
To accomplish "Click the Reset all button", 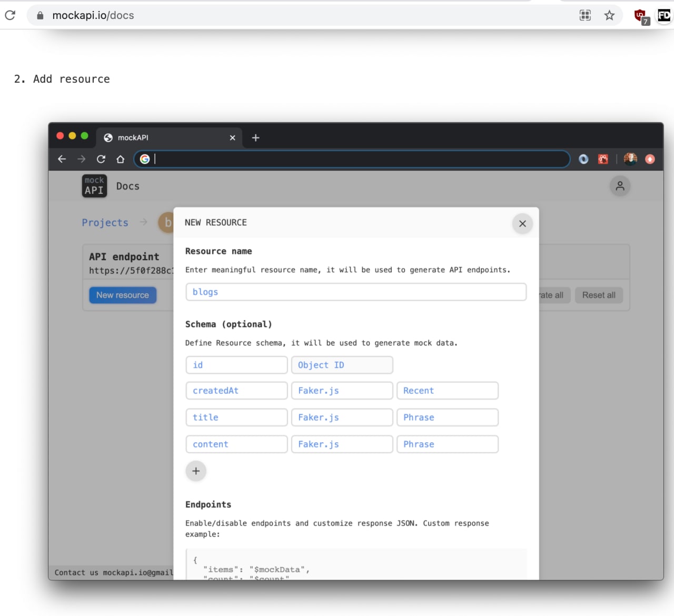I will coord(599,295).
